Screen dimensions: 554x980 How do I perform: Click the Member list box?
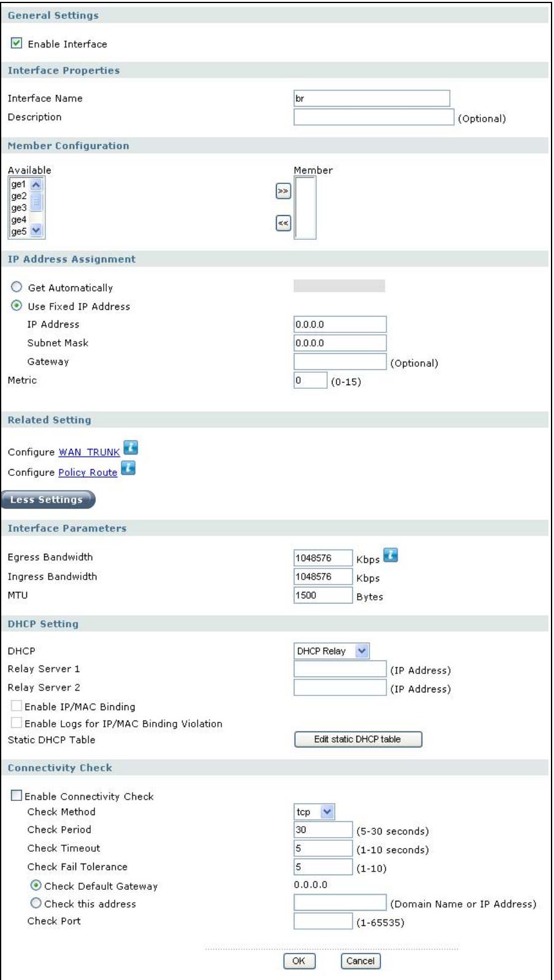306,207
